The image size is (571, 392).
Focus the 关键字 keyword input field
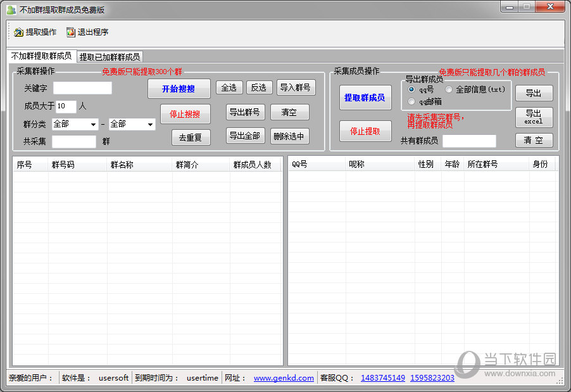point(82,88)
